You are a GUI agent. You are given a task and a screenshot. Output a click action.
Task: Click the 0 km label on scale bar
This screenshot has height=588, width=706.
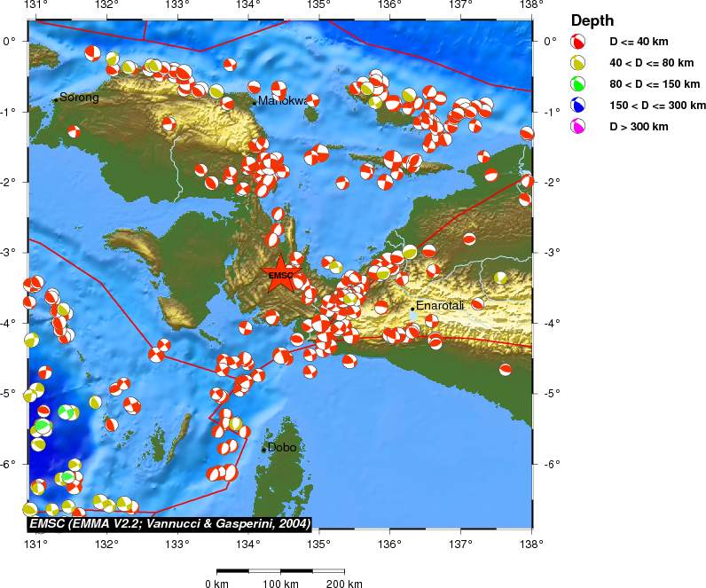pos(217,584)
